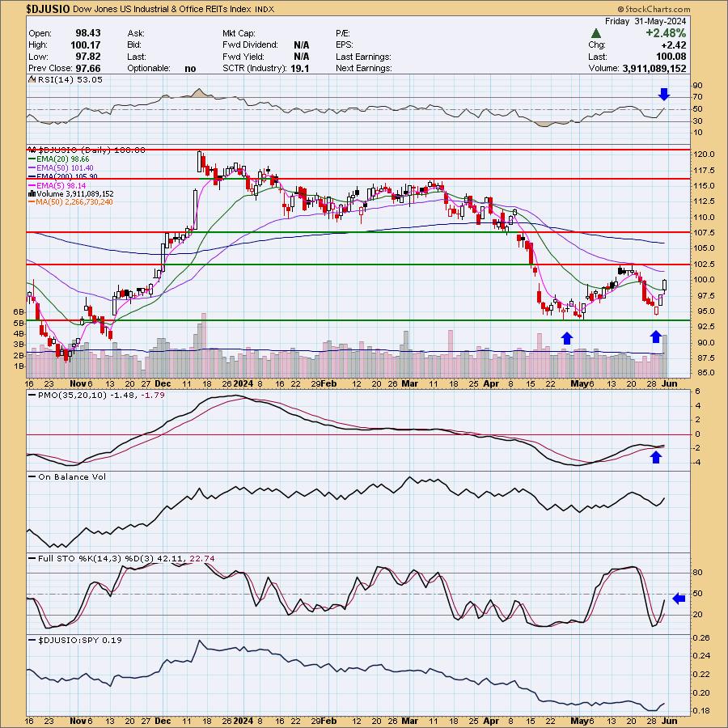Screen dimensions: 728x728
Task: Click the EMA(200) 105.90 legend entry
Action: [67, 176]
